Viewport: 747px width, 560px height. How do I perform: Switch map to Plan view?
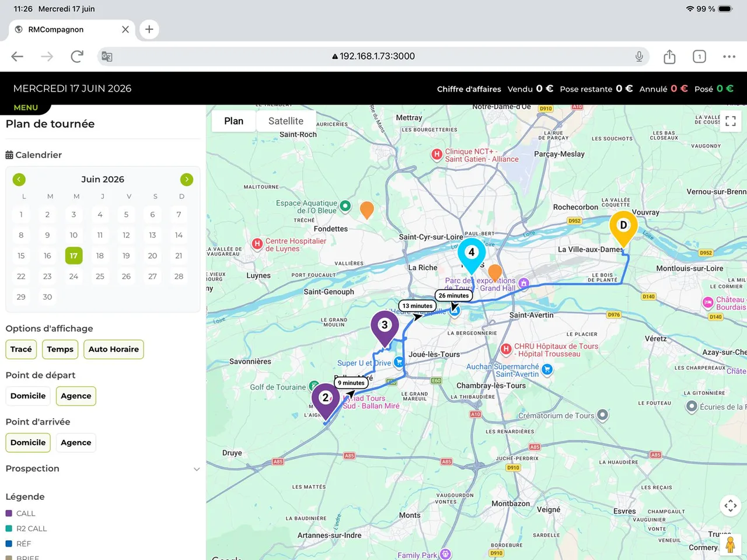click(x=233, y=121)
